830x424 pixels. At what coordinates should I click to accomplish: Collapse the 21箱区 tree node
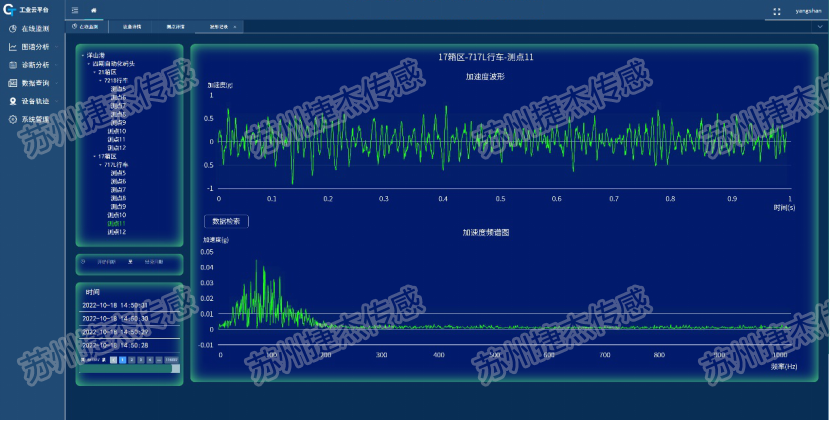pos(95,72)
